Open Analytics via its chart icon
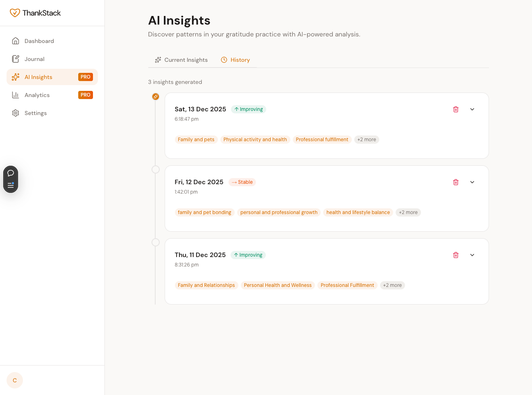This screenshot has width=532, height=395. [x=16, y=95]
